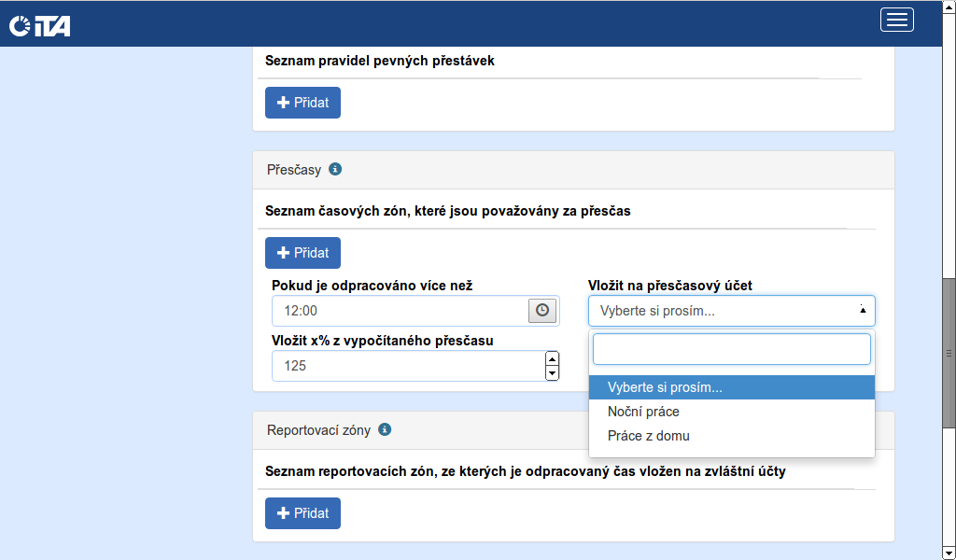956x560 pixels.
Task: Pick the highlighted Vyberte si prosím... option
Action: pos(665,387)
